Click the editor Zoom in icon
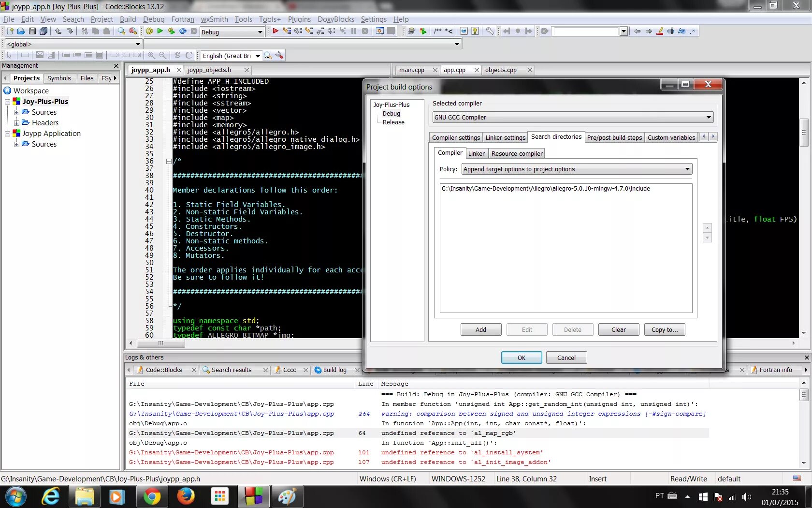Screen dimensions: 812x508 [x=151, y=56]
